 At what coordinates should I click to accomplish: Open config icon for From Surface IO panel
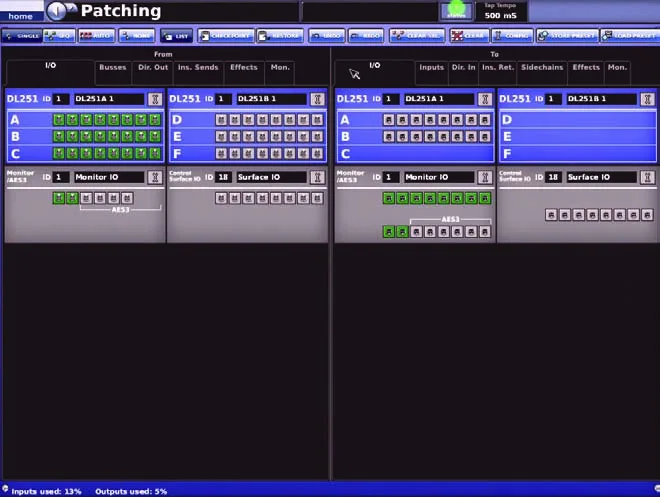click(x=317, y=178)
